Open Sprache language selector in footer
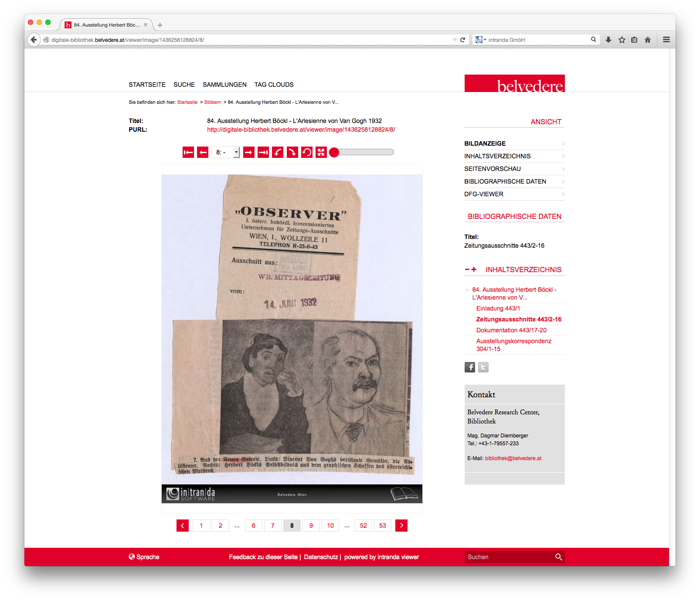This screenshot has height=601, width=700. click(144, 557)
